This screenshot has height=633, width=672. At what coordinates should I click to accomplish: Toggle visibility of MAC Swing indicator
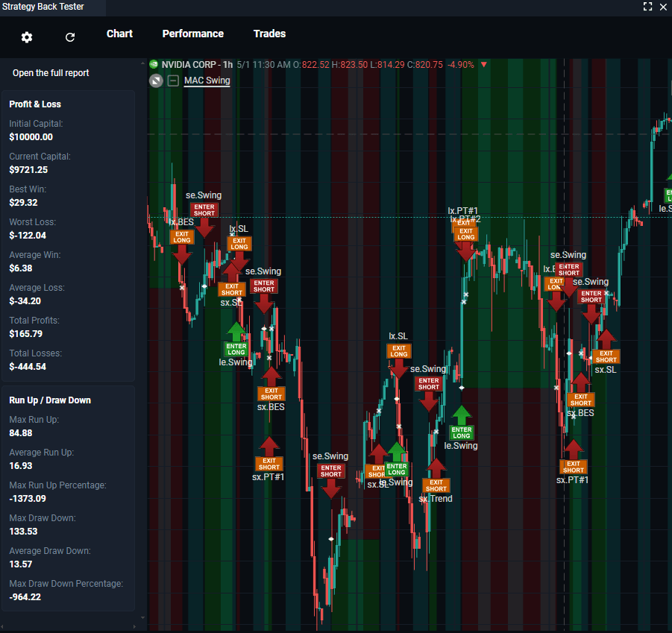pos(156,81)
